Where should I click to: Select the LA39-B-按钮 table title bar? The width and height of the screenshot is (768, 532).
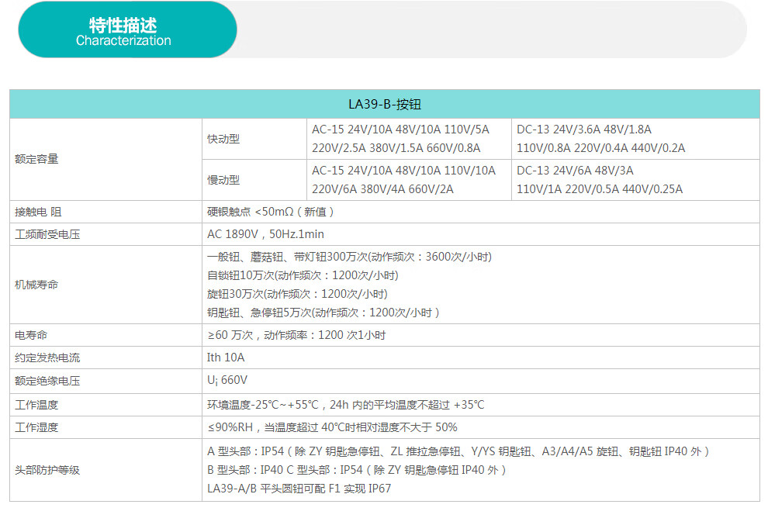[384, 104]
